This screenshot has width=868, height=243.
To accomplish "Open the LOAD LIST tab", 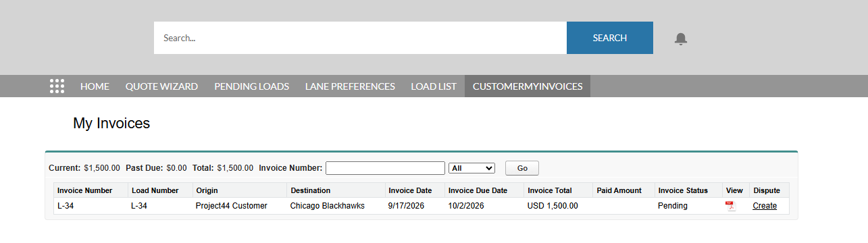I will (434, 86).
